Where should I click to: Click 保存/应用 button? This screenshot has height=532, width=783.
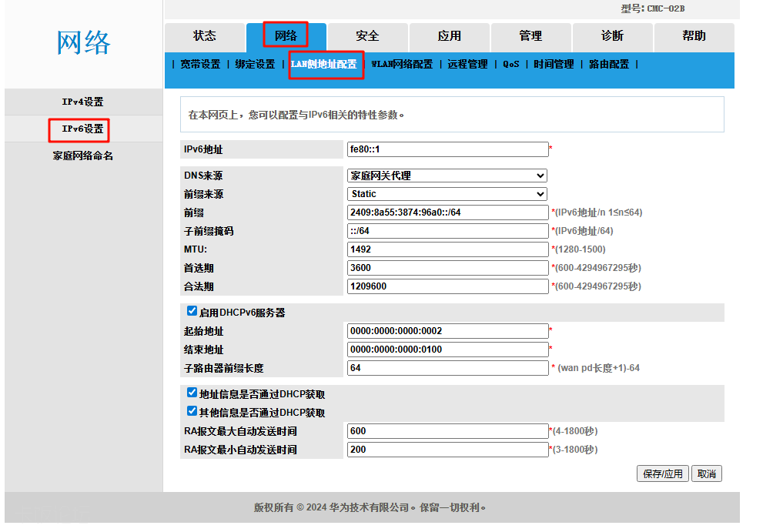[x=663, y=474]
